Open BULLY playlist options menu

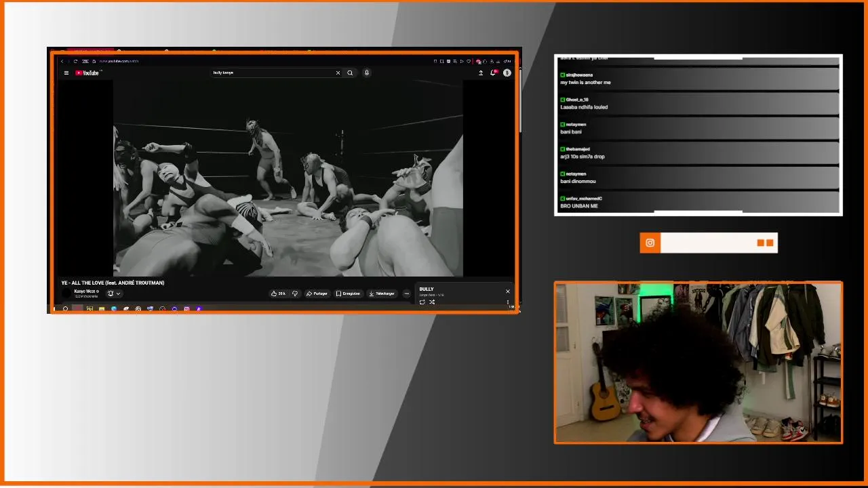pos(508,302)
